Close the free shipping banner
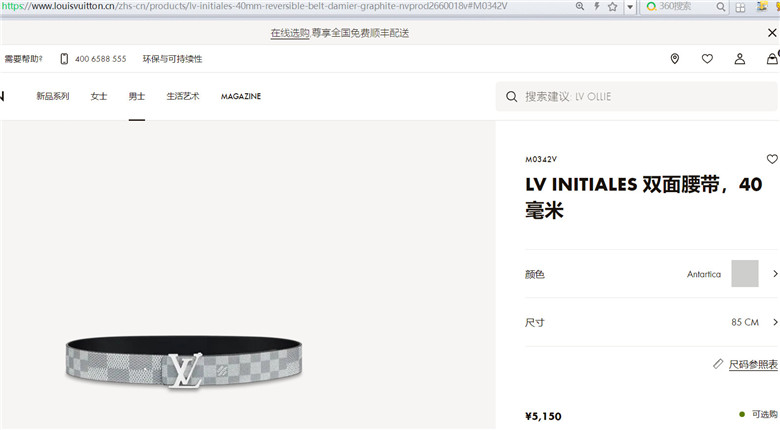The image size is (780, 430). click(x=772, y=33)
